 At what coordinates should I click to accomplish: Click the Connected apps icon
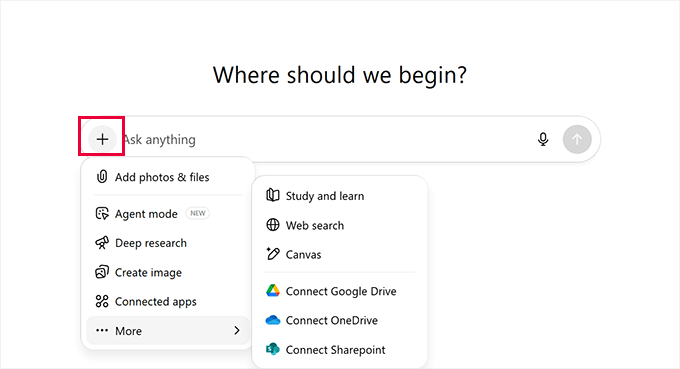(x=102, y=301)
